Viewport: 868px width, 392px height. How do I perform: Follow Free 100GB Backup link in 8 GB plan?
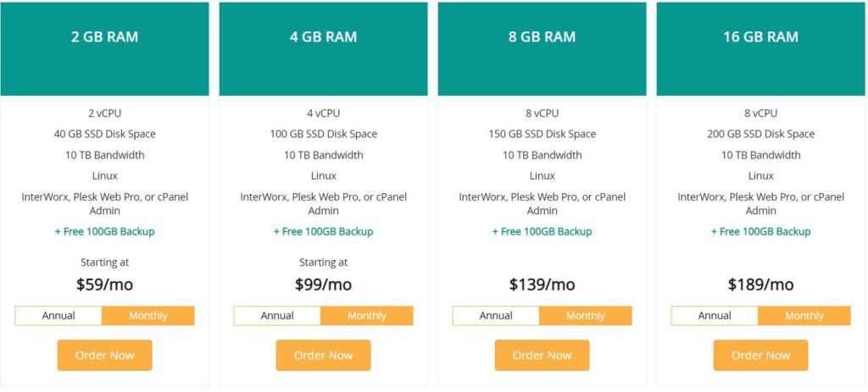[x=542, y=232]
